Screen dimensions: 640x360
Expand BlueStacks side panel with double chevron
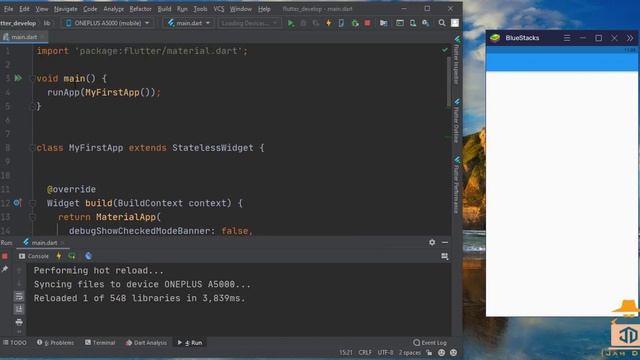630,38
